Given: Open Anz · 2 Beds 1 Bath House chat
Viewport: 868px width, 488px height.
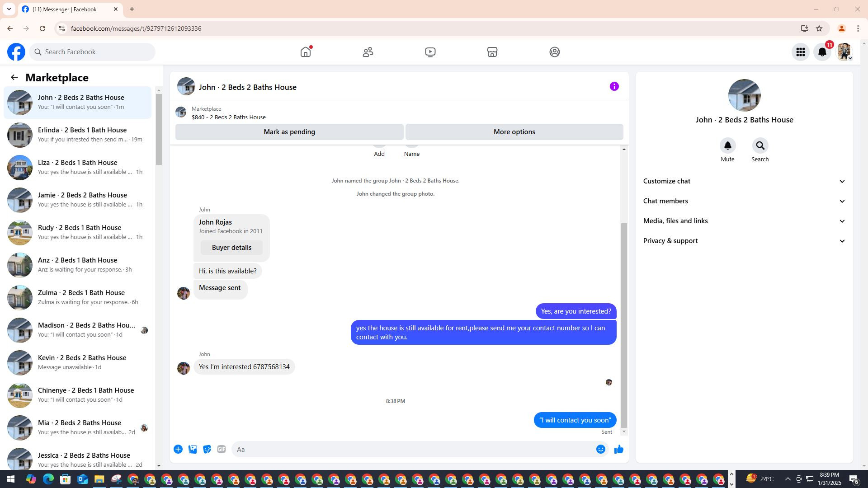Looking at the screenshot, I should click(x=78, y=265).
